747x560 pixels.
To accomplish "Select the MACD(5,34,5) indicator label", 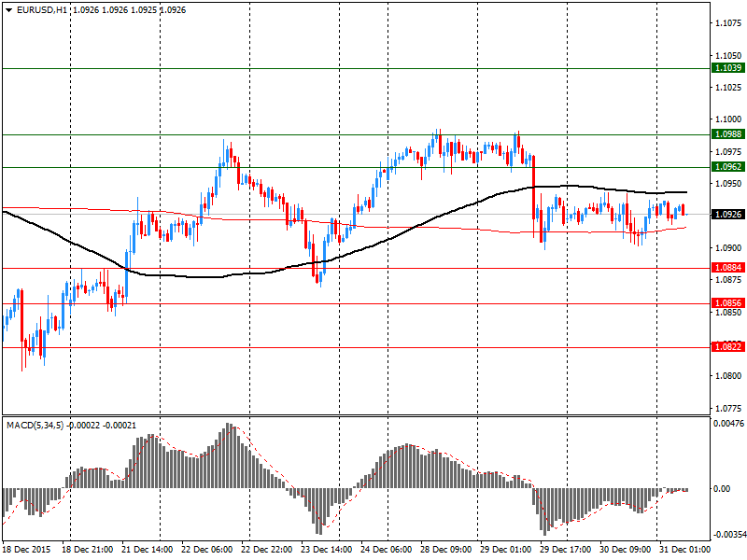I will 35,426.
